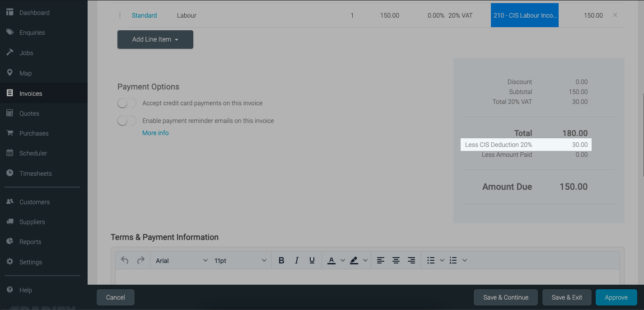Open Quotes in the sidebar
This screenshot has height=310, width=644.
tap(29, 113)
